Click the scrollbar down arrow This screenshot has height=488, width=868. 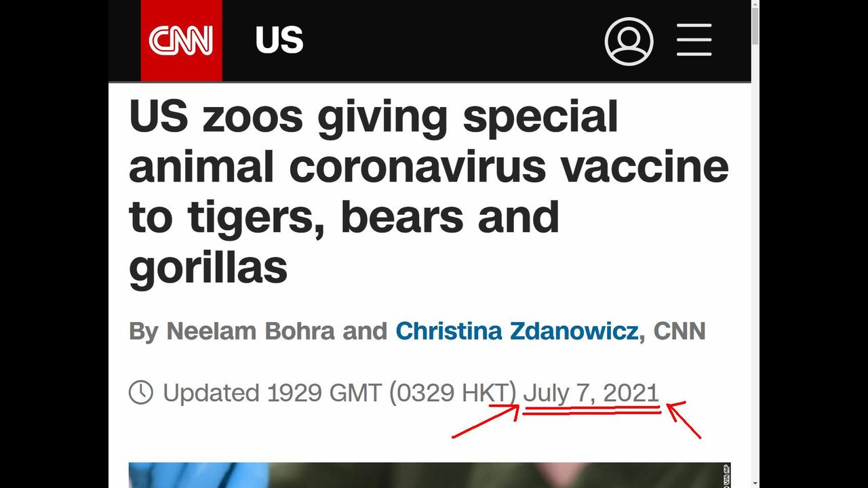(755, 483)
